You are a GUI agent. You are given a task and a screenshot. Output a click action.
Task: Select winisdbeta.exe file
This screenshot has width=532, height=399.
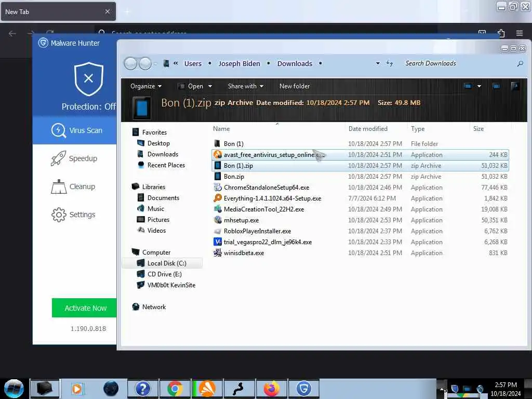point(360,253)
